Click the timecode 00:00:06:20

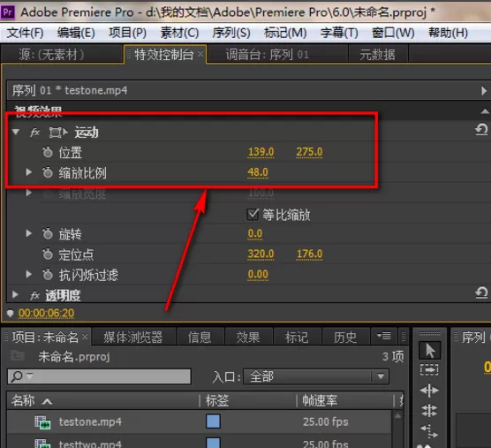[x=46, y=313]
